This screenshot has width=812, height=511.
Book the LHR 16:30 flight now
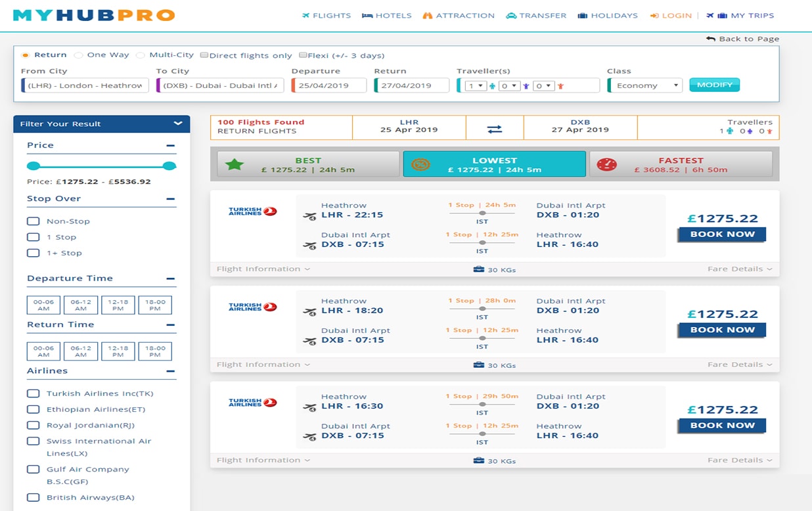(x=722, y=426)
